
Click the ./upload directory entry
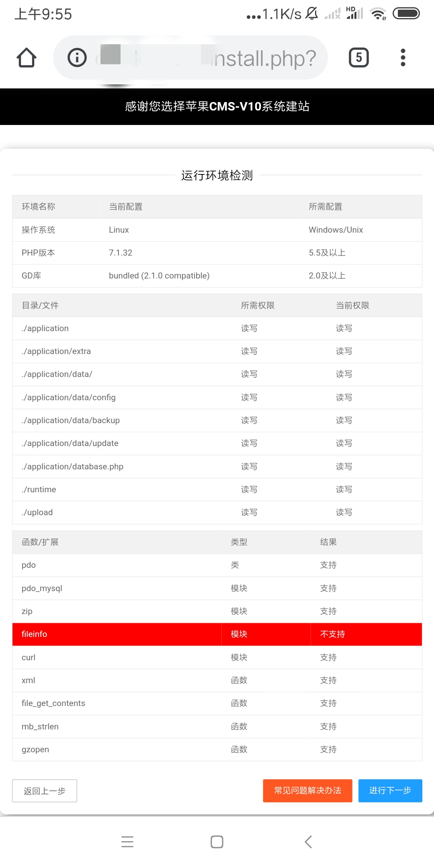[x=37, y=512]
